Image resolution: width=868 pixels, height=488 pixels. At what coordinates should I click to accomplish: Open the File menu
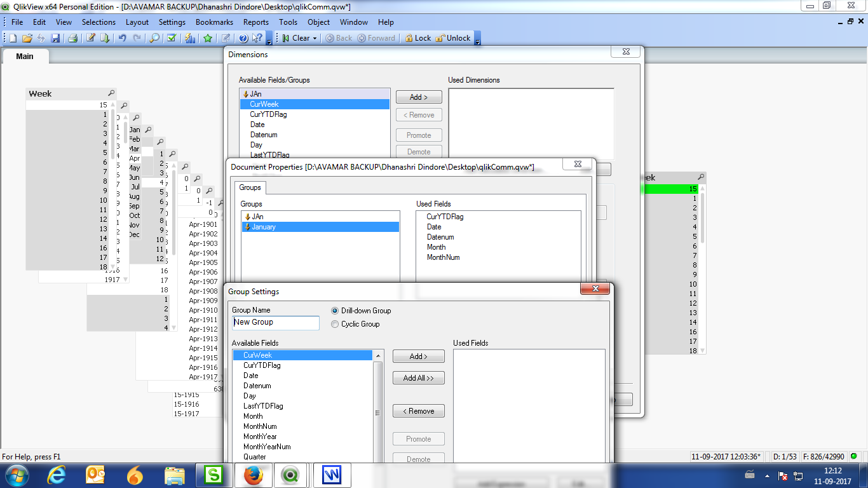point(17,22)
